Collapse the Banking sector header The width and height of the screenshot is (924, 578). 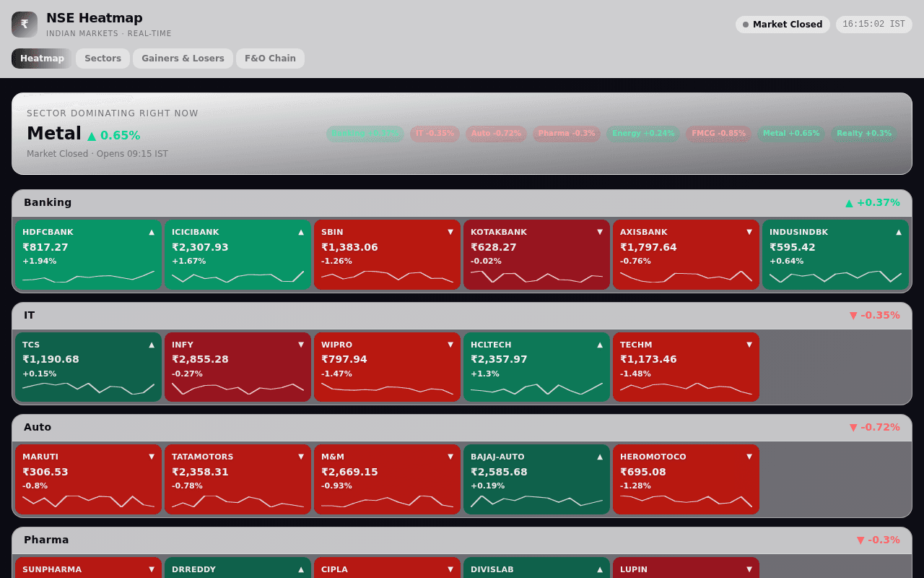pos(462,203)
